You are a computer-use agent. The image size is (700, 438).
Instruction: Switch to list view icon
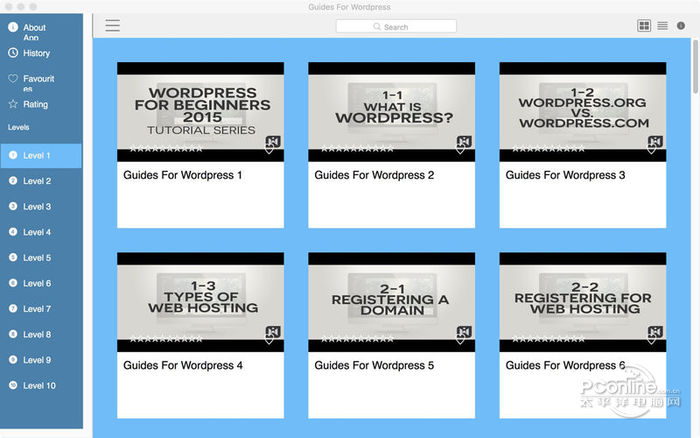coord(662,25)
